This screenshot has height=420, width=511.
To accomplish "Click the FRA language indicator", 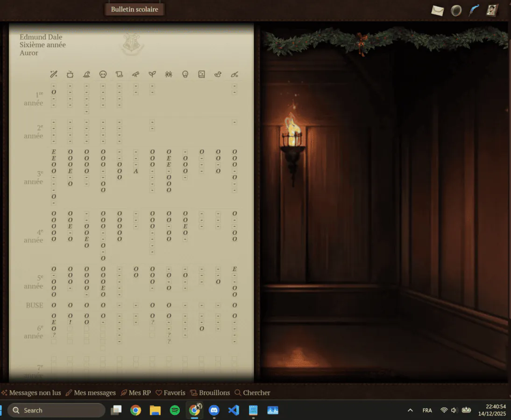I will 427,410.
